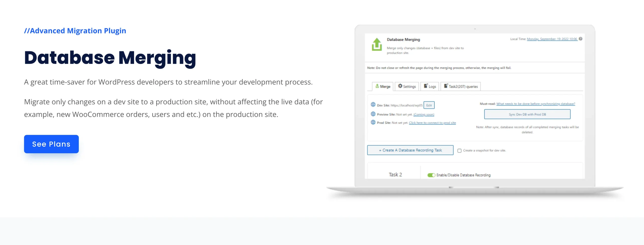Click the globe icon beside Dev Site

[x=373, y=105]
